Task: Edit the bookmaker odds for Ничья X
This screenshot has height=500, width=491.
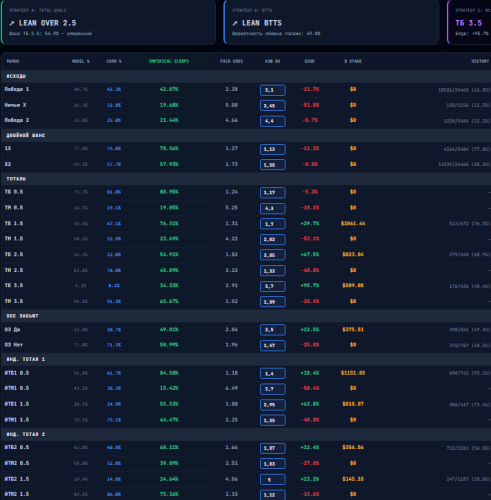Action: tap(273, 106)
